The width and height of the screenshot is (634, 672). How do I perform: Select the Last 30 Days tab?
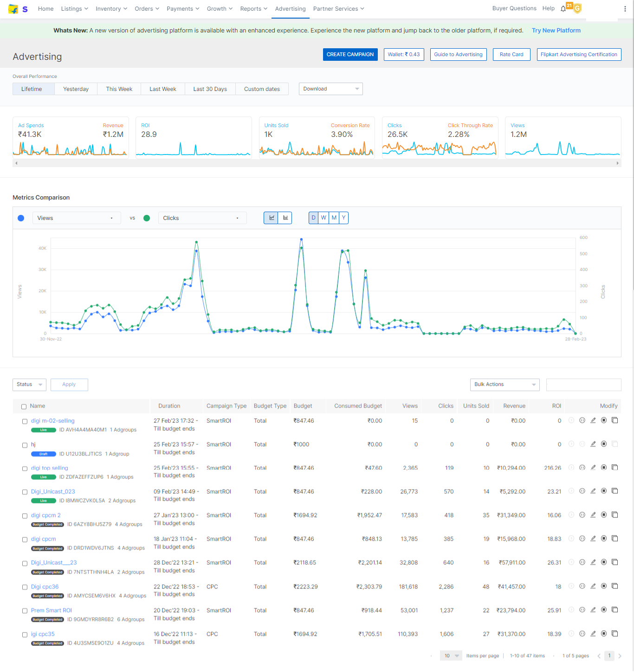coord(210,89)
